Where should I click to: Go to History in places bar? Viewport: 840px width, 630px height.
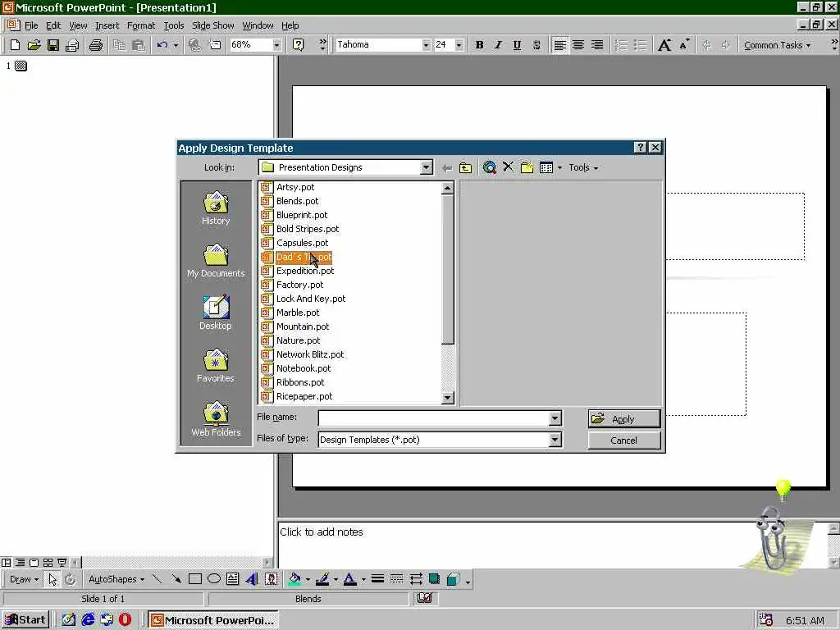(216, 208)
